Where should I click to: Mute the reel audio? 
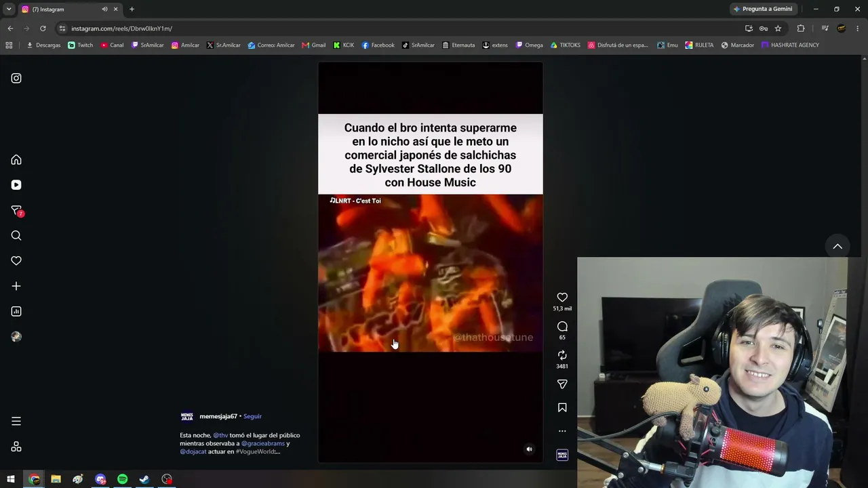tap(530, 449)
